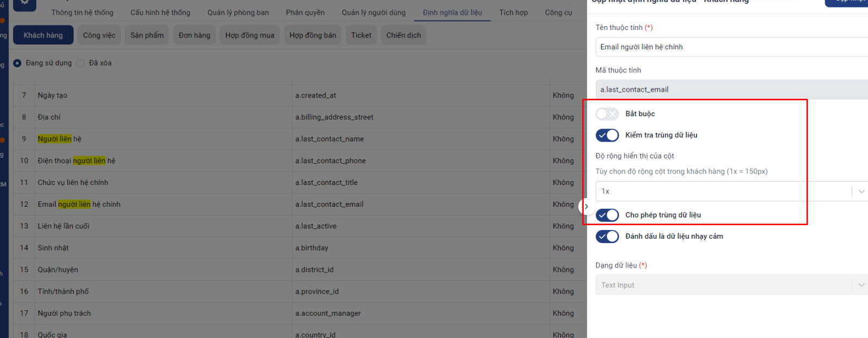Select the Đã xóa radio button
The height and width of the screenshot is (338, 868).
[81, 63]
